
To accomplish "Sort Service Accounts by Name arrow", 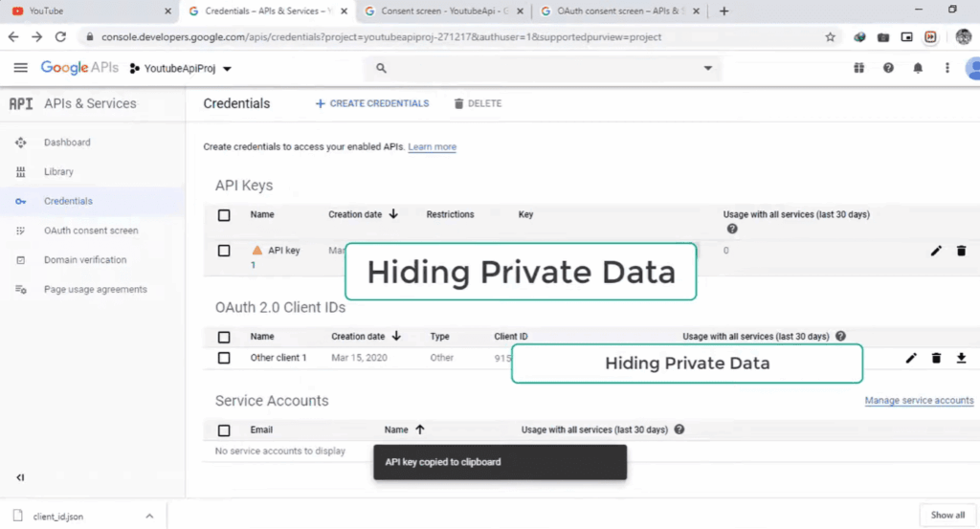I will (420, 430).
